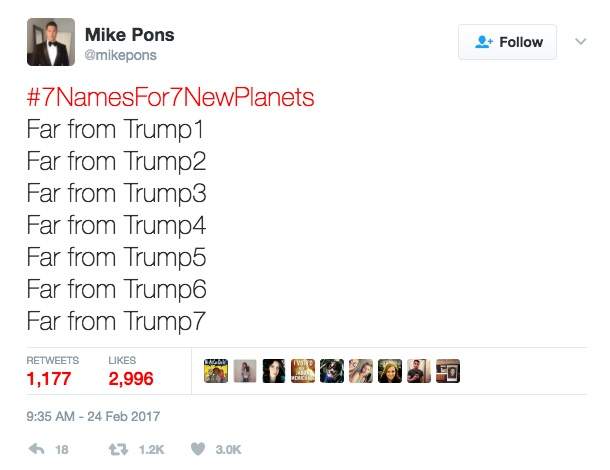
Task: Click the second liker avatar thumbnail
Action: [244, 372]
